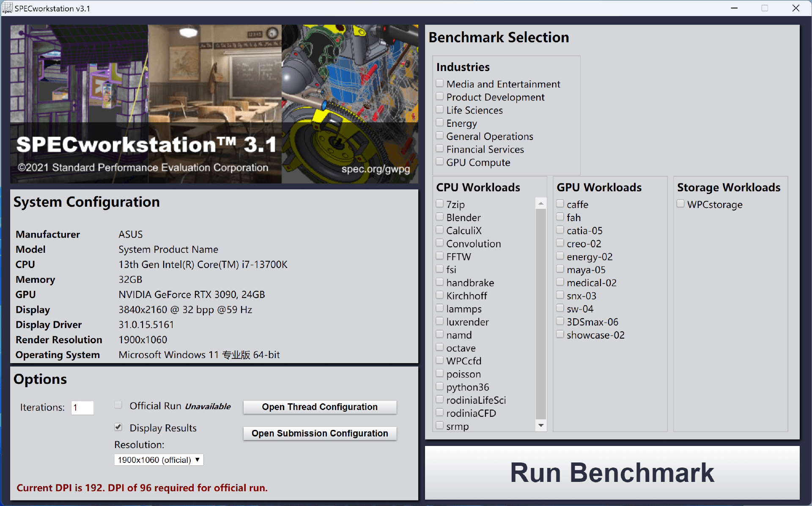Screen dimensions: 812x506
Task: Click the Iterations input field
Action: [x=82, y=408]
